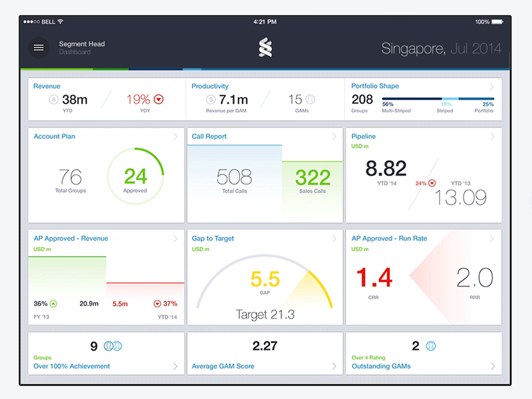Click the dollar icon beside 7.1m productivity

[211, 100]
